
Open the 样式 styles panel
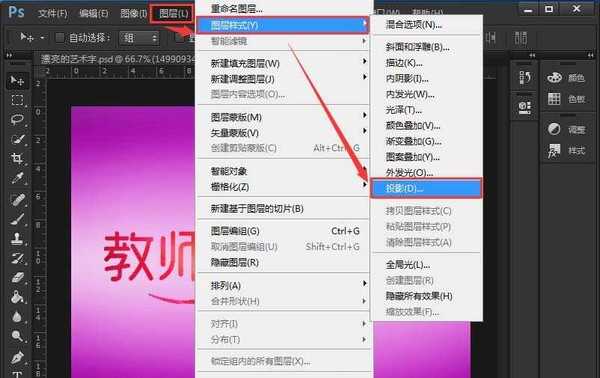[x=566, y=150]
